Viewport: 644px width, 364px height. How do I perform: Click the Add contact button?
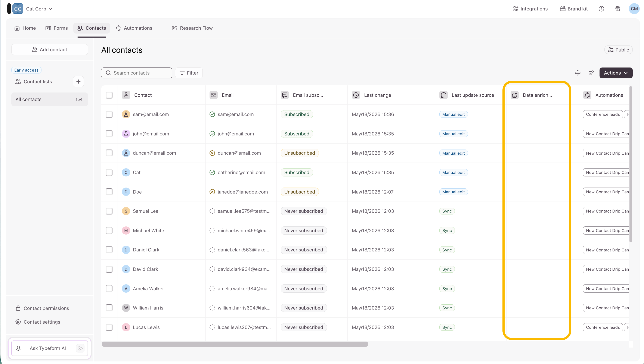click(x=50, y=50)
